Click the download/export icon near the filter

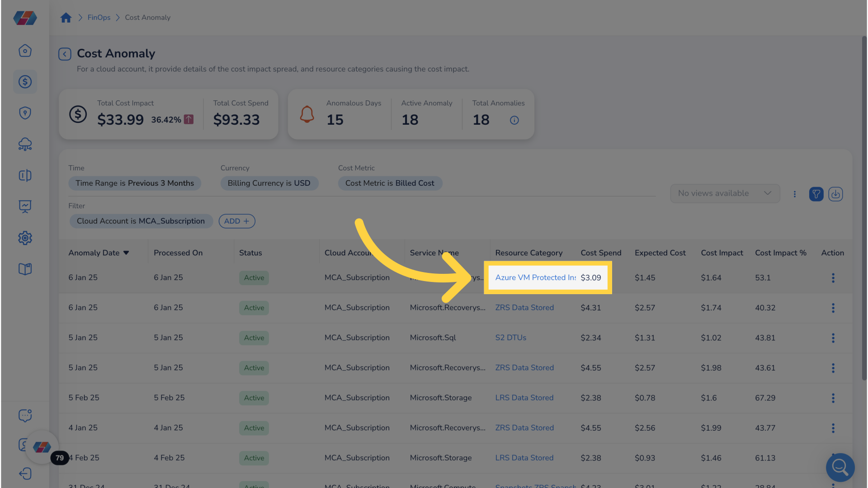tap(835, 194)
